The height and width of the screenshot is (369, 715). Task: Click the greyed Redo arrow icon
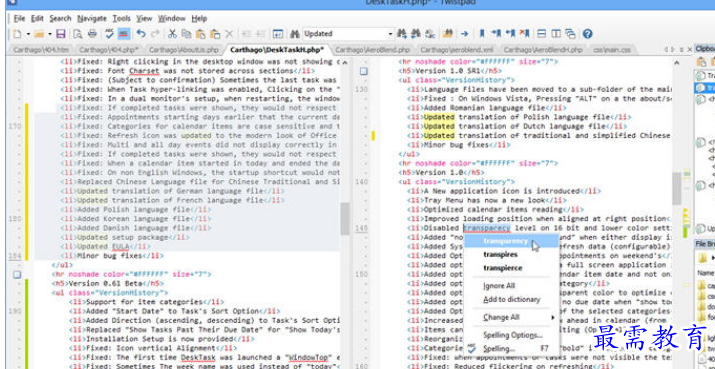(155, 34)
